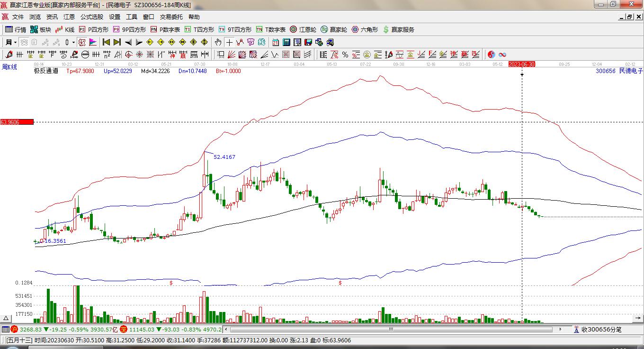Select the hand pan cursor tool
This screenshot has height=349, width=644.
[x=218, y=42]
